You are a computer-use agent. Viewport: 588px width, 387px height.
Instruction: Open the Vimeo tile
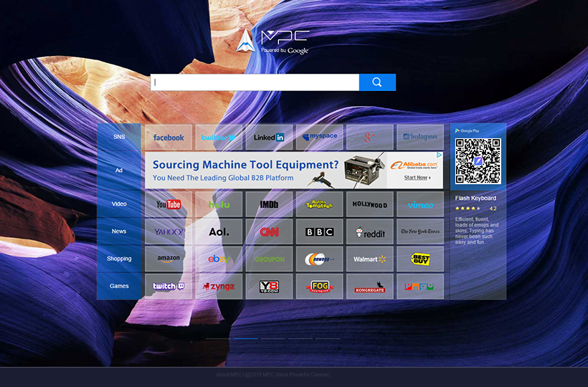coord(420,204)
